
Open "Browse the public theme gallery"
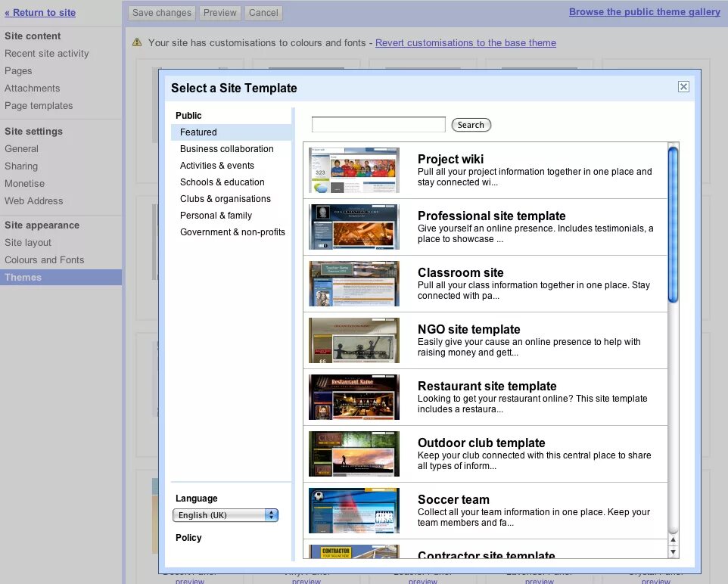(644, 12)
